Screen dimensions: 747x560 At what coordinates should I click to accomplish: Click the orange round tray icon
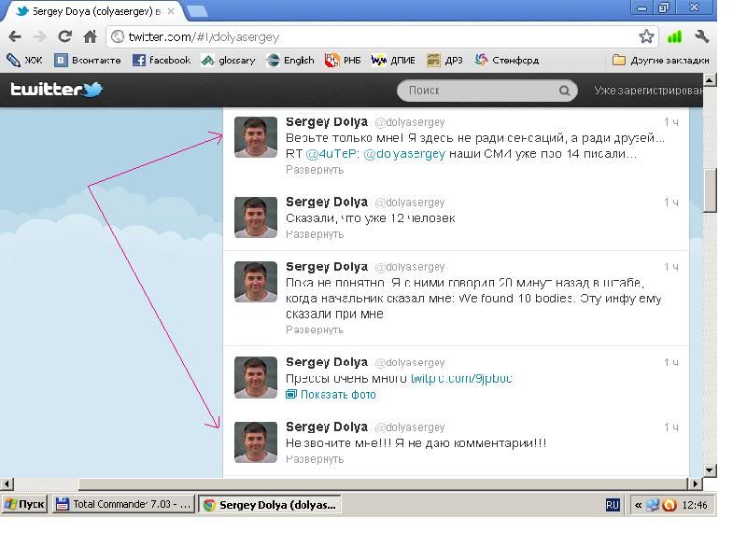[x=669, y=505]
